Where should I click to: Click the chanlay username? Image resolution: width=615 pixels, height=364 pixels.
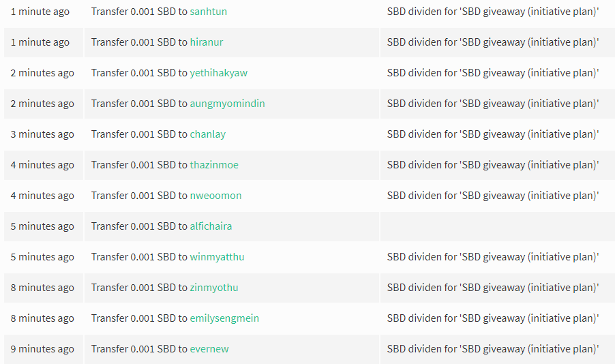[x=207, y=134]
